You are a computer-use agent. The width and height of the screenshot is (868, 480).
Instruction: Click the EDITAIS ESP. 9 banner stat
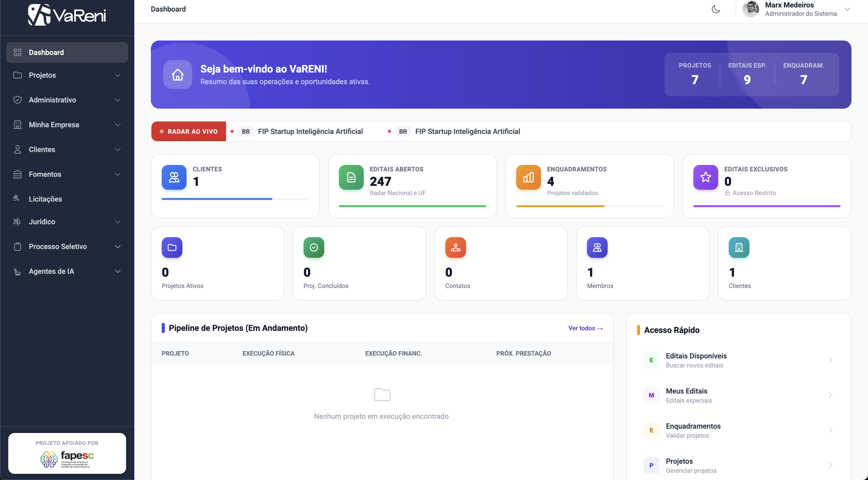747,74
